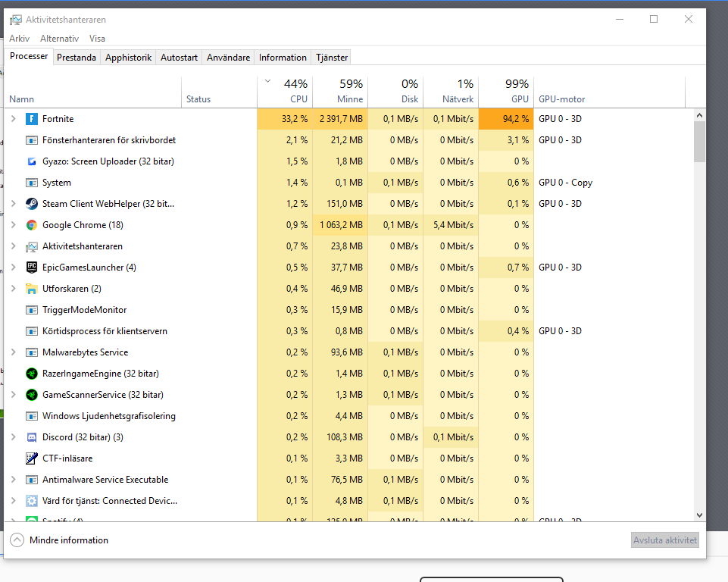Click the Google Chrome icon

pos(32,225)
